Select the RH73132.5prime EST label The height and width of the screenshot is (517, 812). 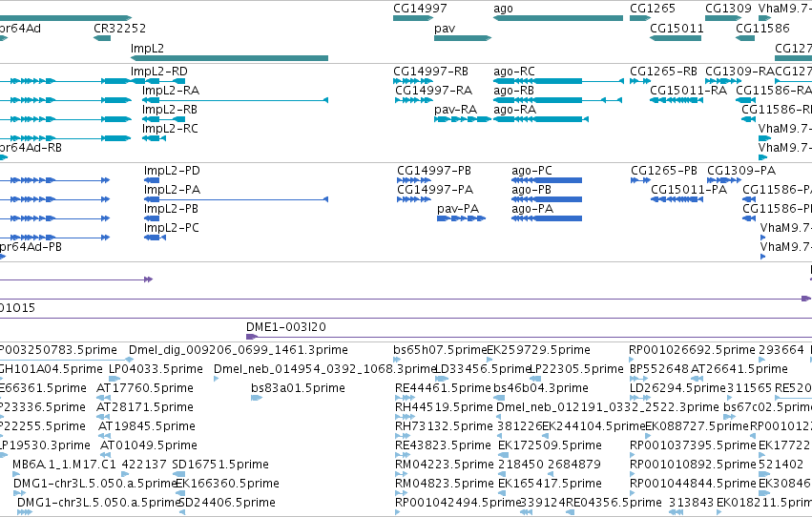(444, 427)
